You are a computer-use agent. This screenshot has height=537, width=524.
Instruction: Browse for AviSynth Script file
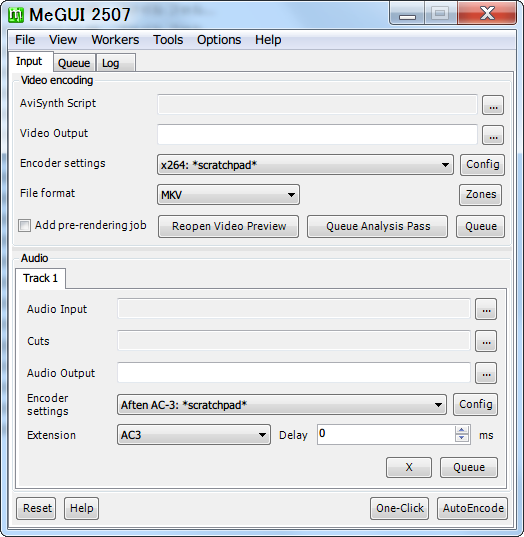click(x=493, y=105)
